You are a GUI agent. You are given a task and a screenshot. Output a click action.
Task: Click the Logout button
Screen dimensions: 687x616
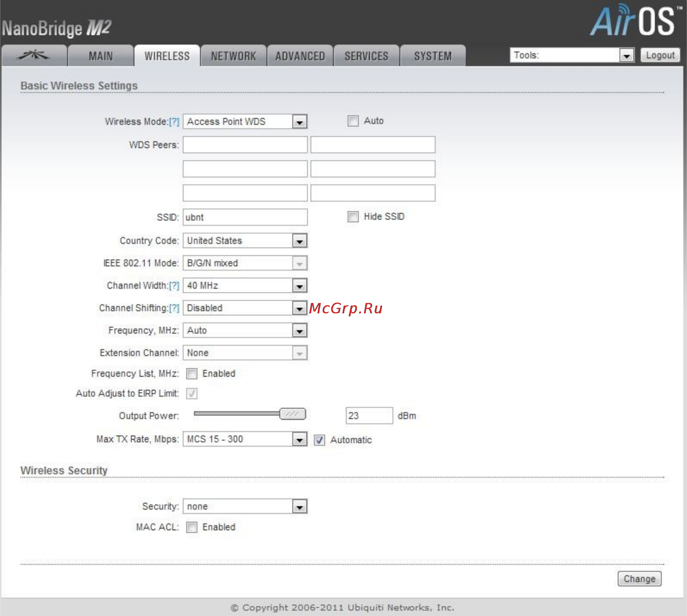point(660,55)
